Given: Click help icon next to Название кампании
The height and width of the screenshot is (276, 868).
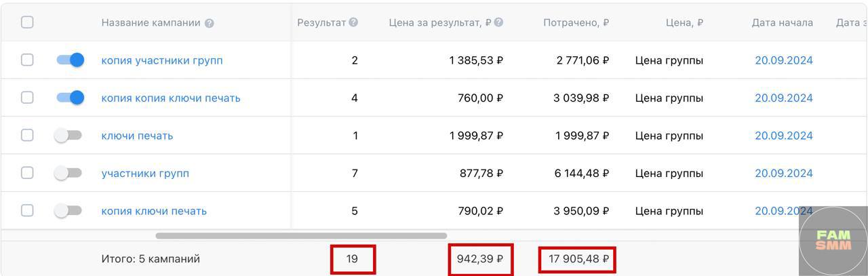Looking at the screenshot, I should coord(210,23).
